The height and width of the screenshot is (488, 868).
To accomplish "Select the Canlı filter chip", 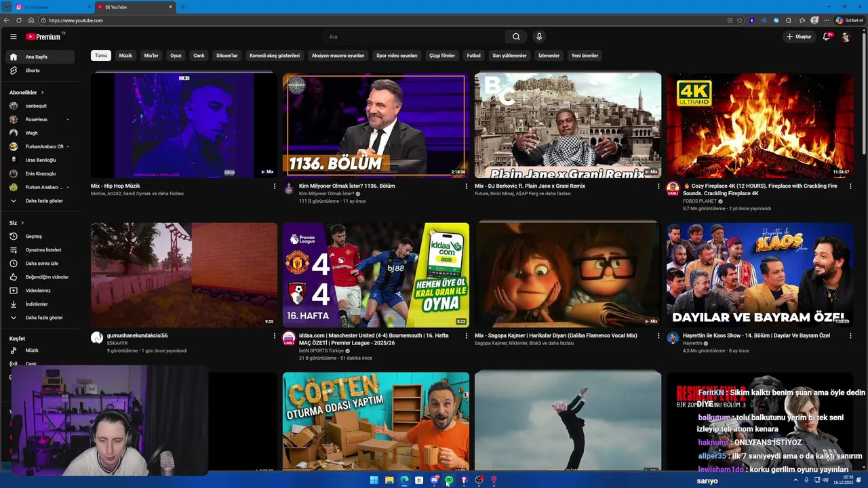I will pos(199,56).
